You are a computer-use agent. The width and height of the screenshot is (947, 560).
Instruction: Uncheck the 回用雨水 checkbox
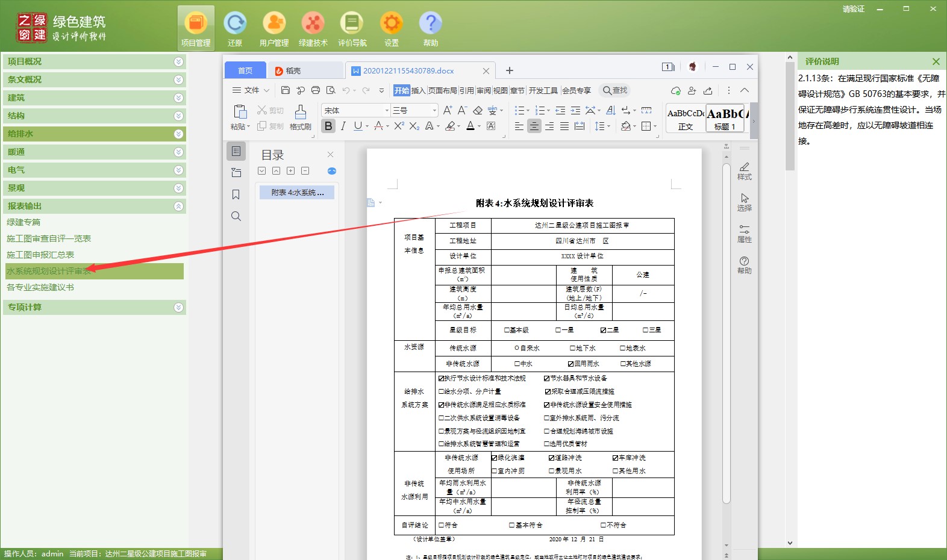(570, 364)
